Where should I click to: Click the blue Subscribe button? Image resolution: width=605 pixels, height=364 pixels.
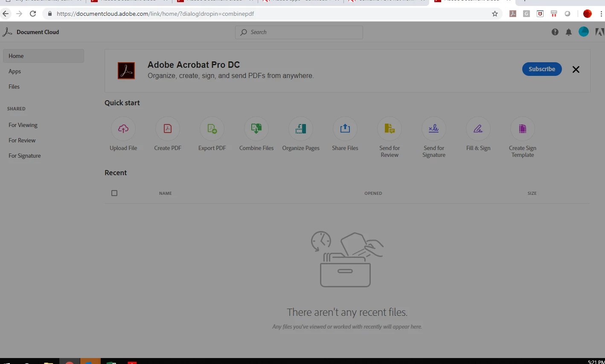(x=542, y=69)
